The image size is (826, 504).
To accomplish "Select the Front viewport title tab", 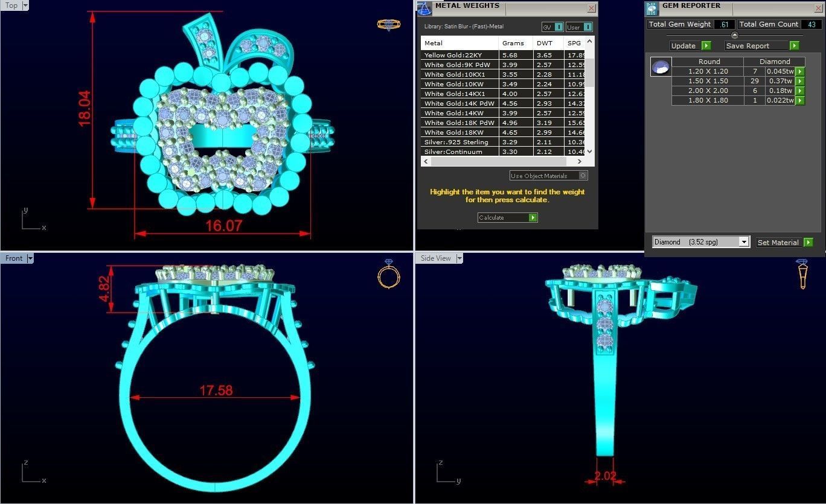I will tap(14, 258).
